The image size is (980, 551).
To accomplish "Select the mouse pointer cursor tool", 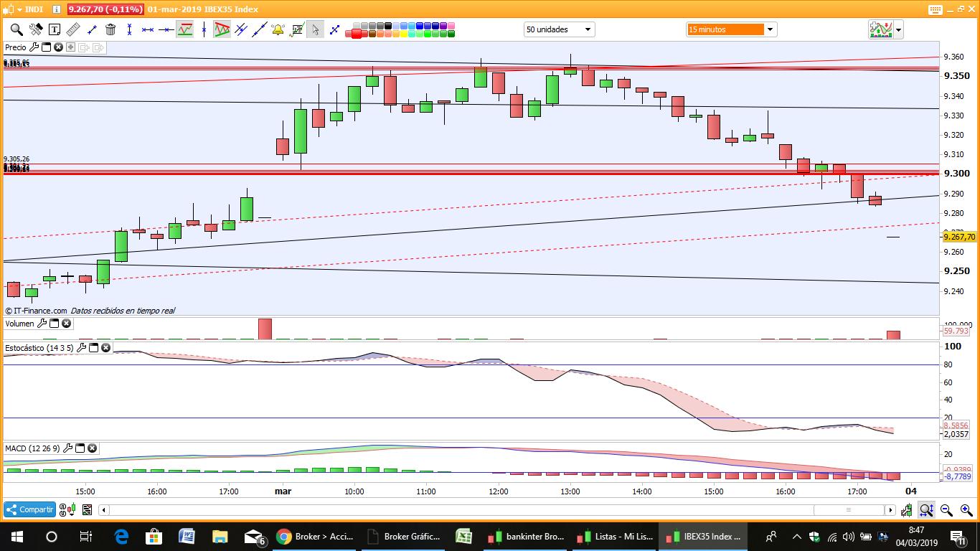I will (315, 29).
